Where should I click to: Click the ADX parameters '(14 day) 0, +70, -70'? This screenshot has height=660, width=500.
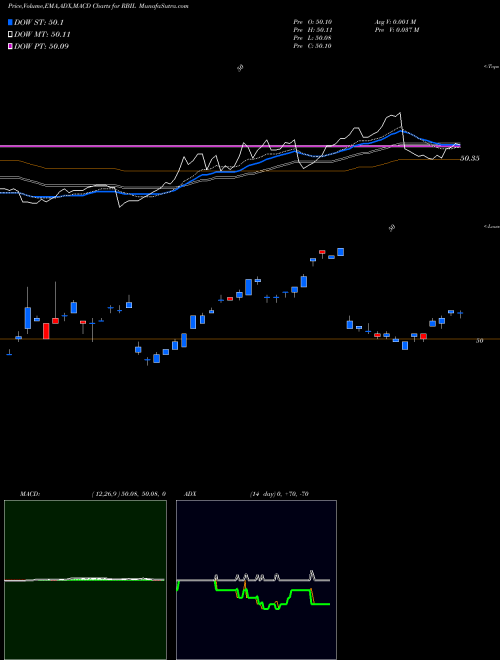pyautogui.click(x=279, y=494)
